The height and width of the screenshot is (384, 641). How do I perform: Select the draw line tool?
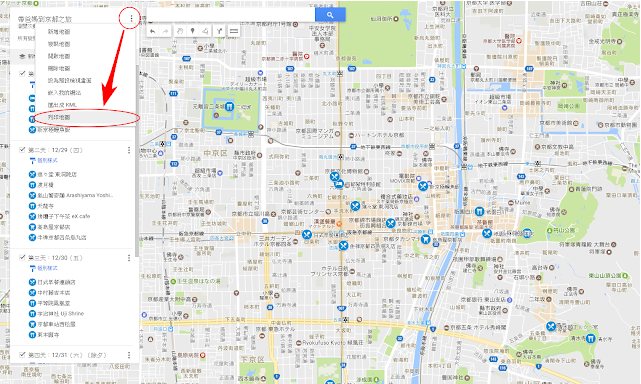(206, 31)
